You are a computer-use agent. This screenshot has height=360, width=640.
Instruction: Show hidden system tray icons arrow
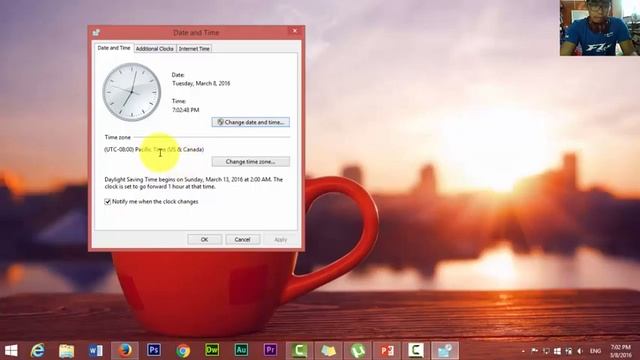[523, 351]
